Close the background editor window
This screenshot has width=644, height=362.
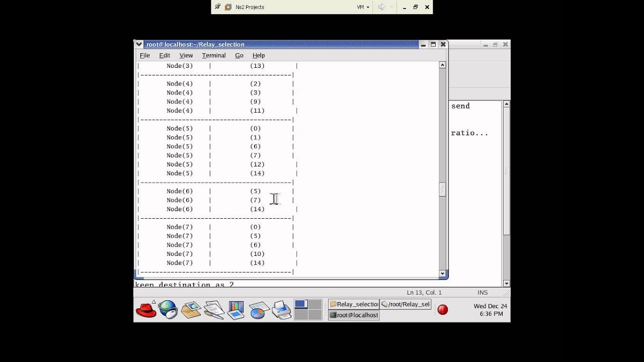click(505, 45)
